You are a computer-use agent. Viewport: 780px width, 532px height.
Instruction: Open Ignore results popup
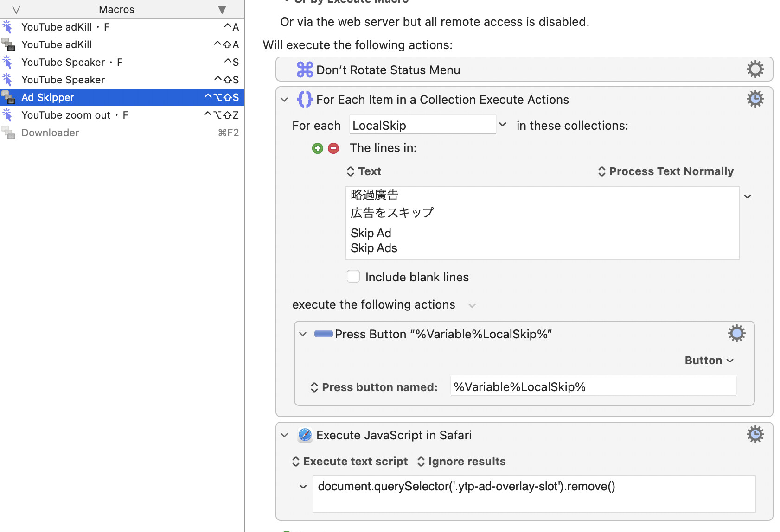tap(461, 462)
